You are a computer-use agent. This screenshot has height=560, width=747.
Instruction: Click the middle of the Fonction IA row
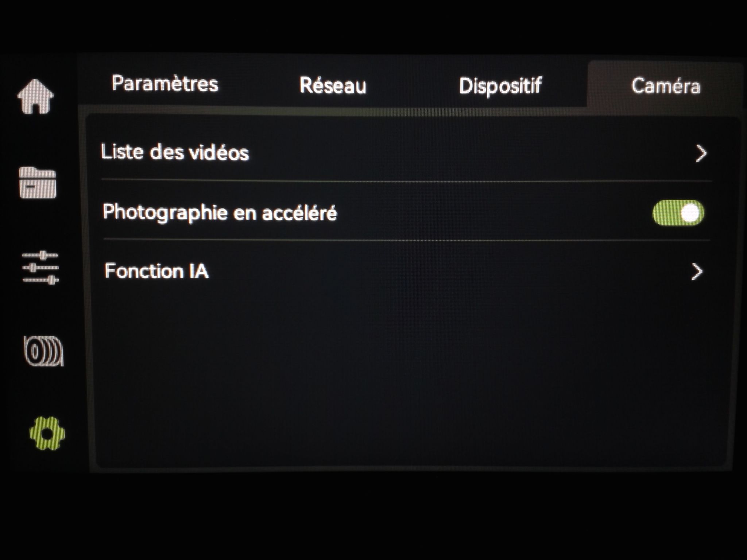point(406,272)
